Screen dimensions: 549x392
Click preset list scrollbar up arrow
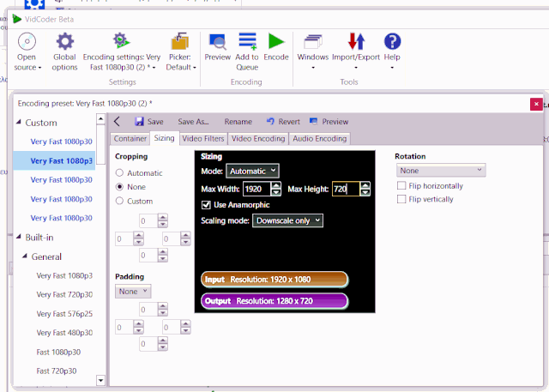[x=100, y=119]
